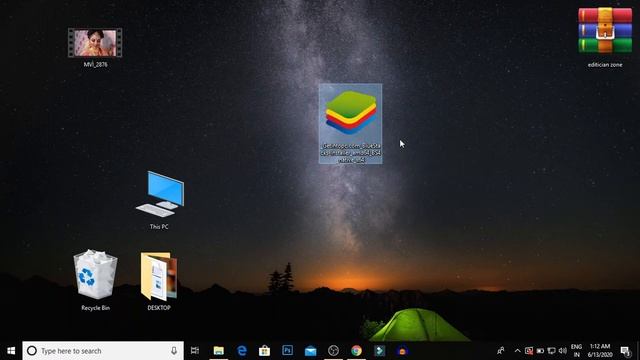Open the volume speaker icon

pyautogui.click(x=563, y=351)
